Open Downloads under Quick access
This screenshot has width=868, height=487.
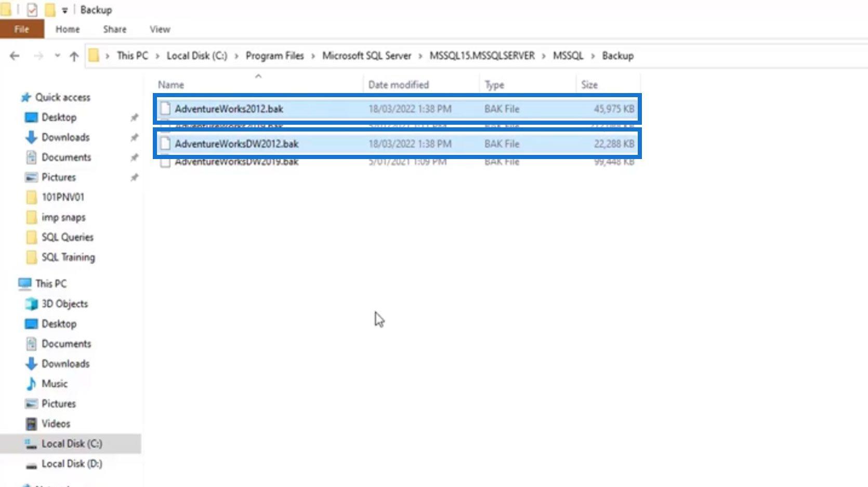[x=65, y=137]
